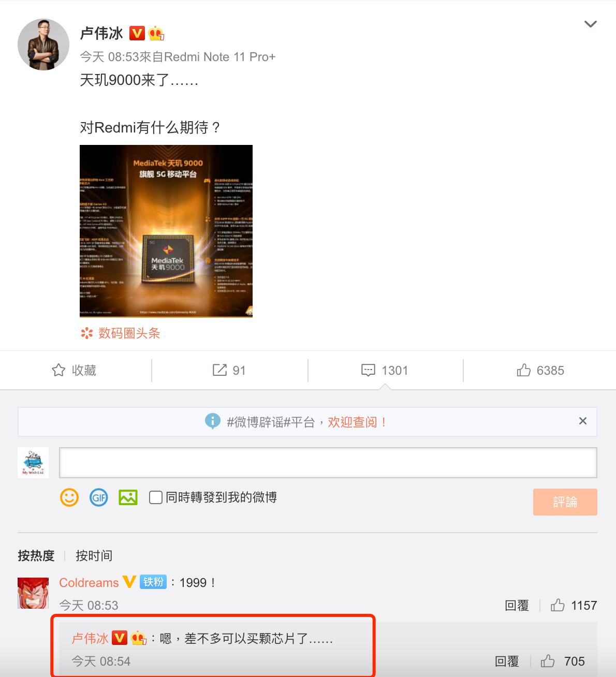Open the 欢迎查阅 link
Image resolution: width=616 pixels, height=677 pixels.
point(357,422)
